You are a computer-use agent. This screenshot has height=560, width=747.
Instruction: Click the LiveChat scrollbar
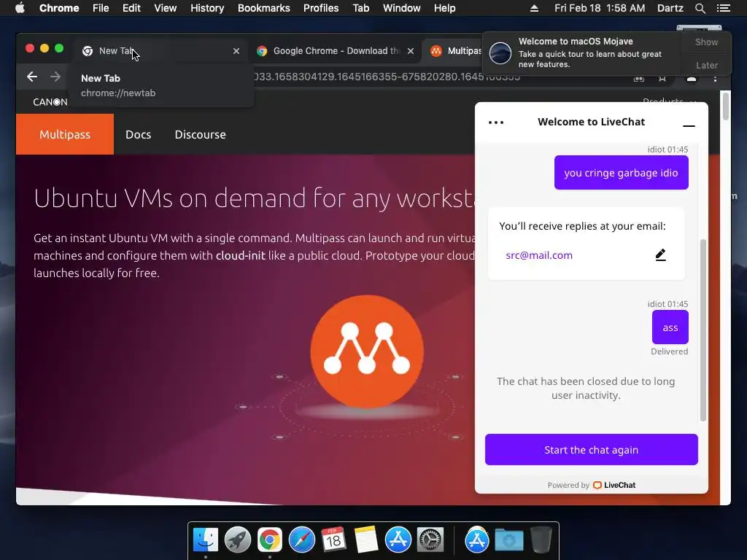703,330
